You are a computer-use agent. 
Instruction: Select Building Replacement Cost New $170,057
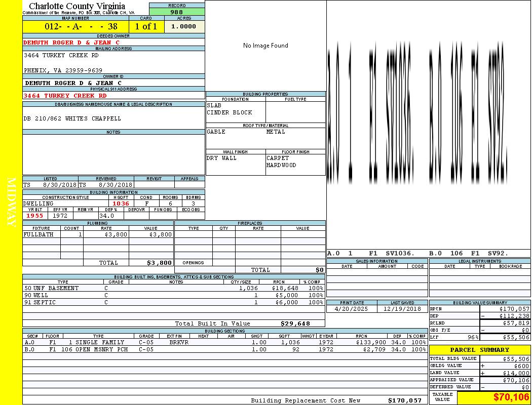point(405,400)
